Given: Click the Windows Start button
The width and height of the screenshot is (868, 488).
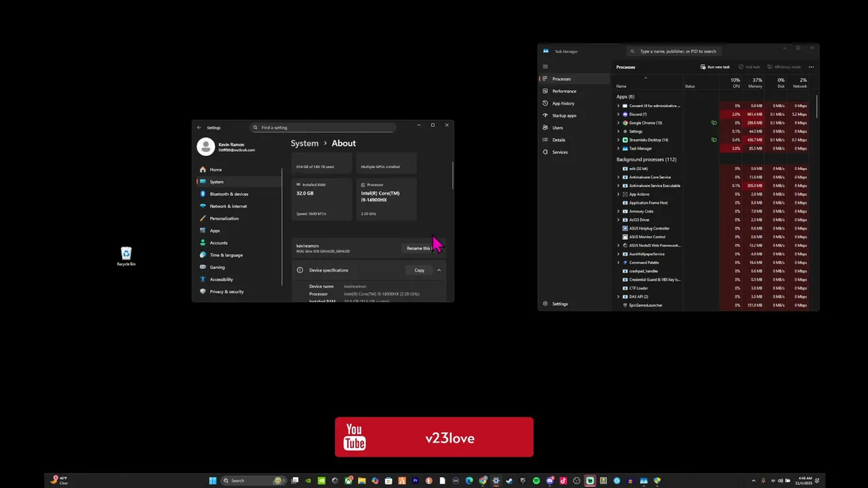Looking at the screenshot, I should tap(213, 481).
